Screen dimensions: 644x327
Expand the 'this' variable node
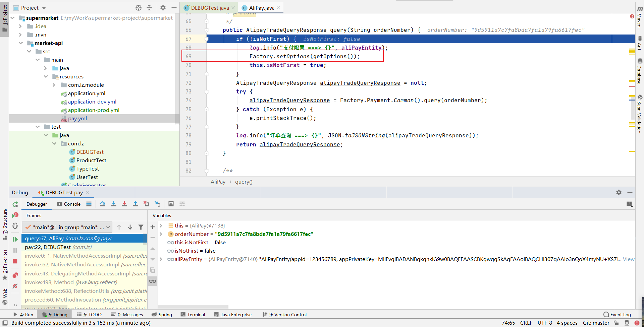(161, 225)
